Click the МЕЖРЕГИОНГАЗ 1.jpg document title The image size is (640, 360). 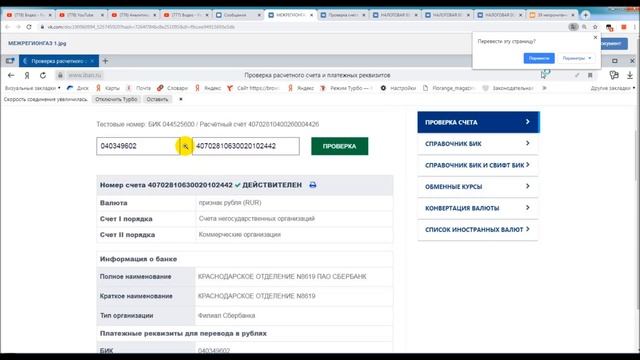click(x=37, y=43)
